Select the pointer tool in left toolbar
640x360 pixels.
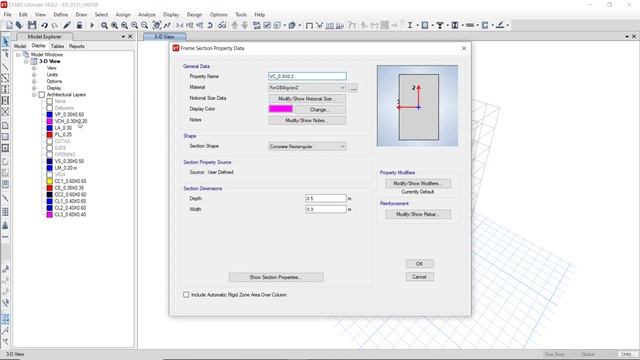tap(5, 42)
